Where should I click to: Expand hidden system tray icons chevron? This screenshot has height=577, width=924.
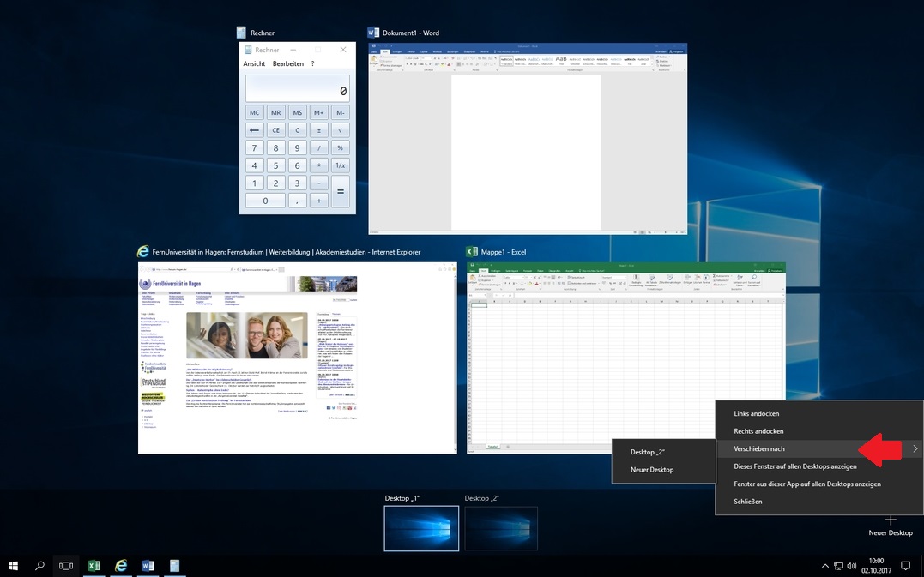[825, 566]
